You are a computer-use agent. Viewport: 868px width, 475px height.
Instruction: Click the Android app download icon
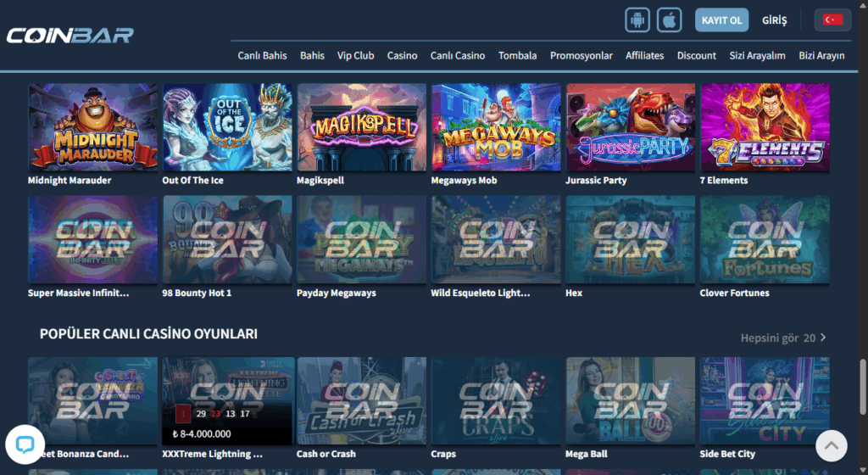(x=637, y=20)
